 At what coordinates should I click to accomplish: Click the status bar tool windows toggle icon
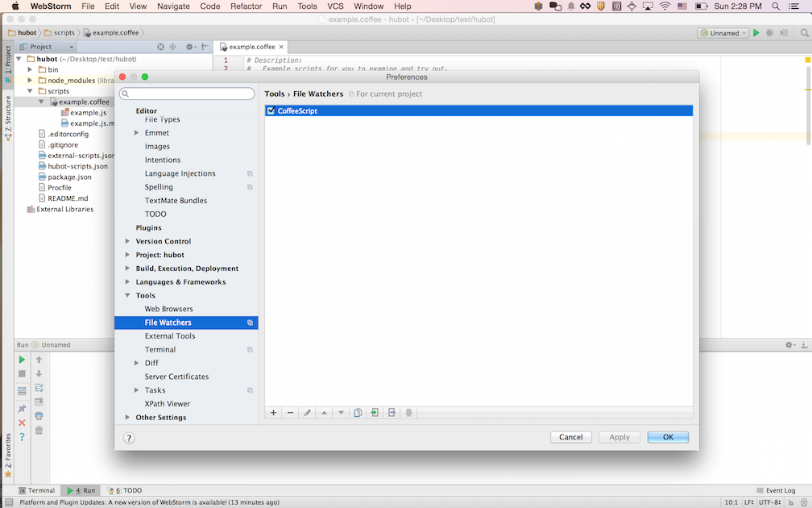[9, 502]
